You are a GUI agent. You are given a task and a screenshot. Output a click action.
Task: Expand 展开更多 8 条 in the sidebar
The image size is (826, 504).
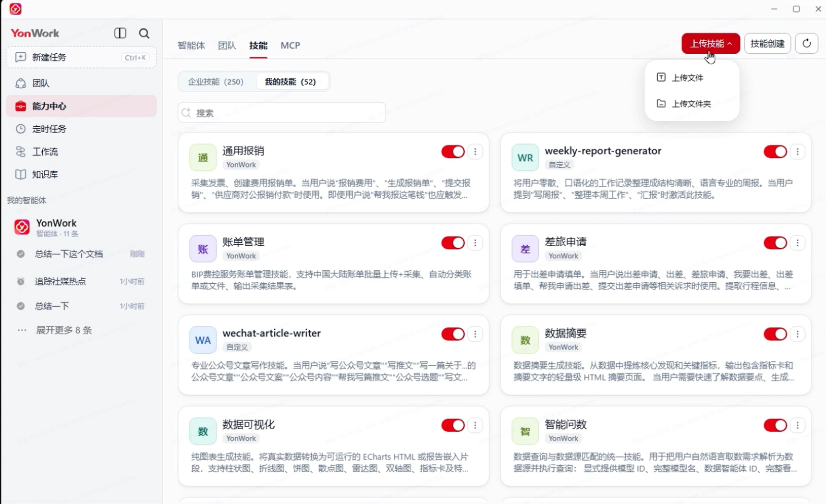click(63, 330)
